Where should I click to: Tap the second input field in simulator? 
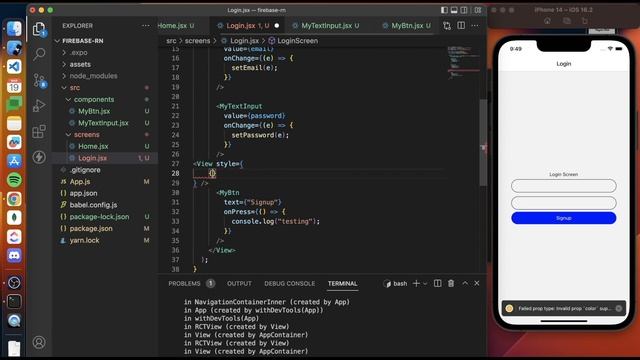pos(563,202)
